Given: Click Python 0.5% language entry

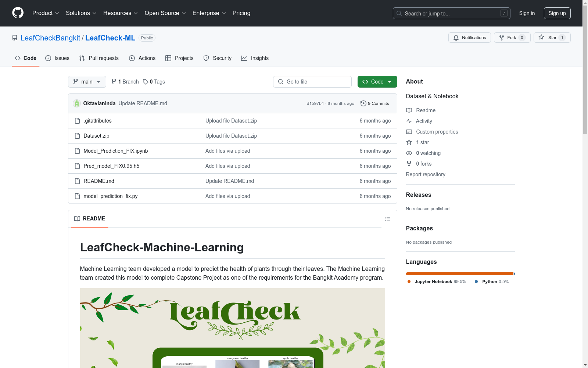Looking at the screenshot, I should [x=492, y=282].
